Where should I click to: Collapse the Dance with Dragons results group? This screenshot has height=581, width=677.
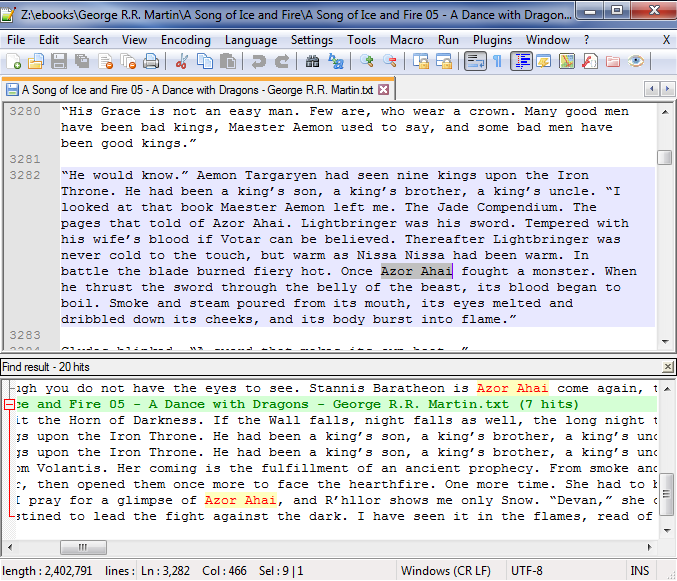click(x=9, y=404)
